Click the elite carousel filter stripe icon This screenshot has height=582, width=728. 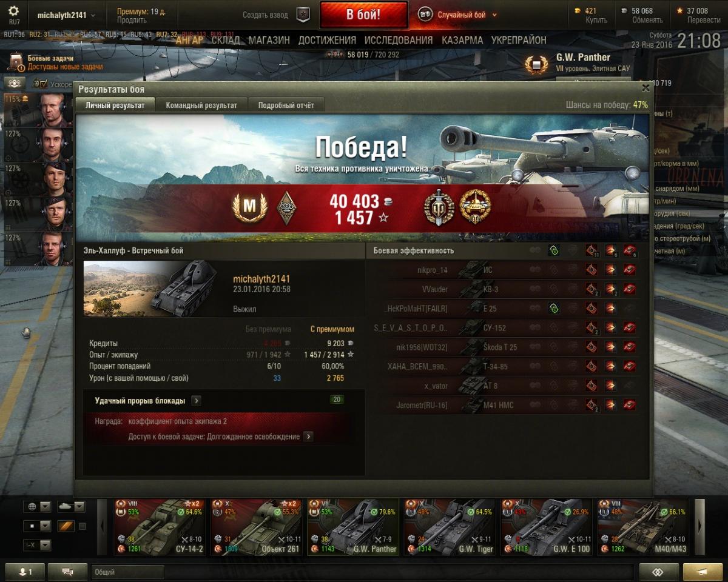coord(66,526)
